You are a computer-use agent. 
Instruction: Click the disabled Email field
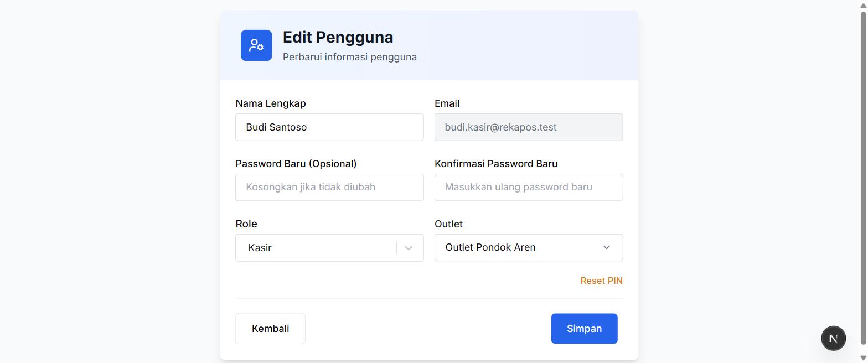pyautogui.click(x=529, y=127)
